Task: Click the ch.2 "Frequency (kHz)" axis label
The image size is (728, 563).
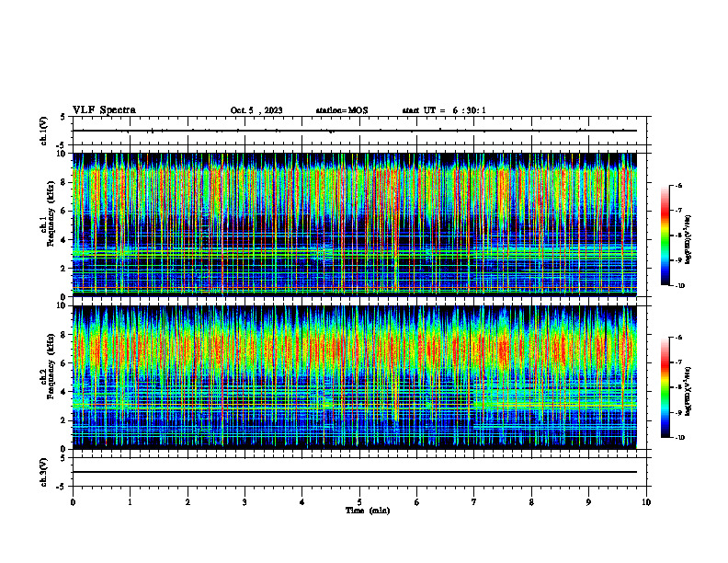Action: coord(51,365)
